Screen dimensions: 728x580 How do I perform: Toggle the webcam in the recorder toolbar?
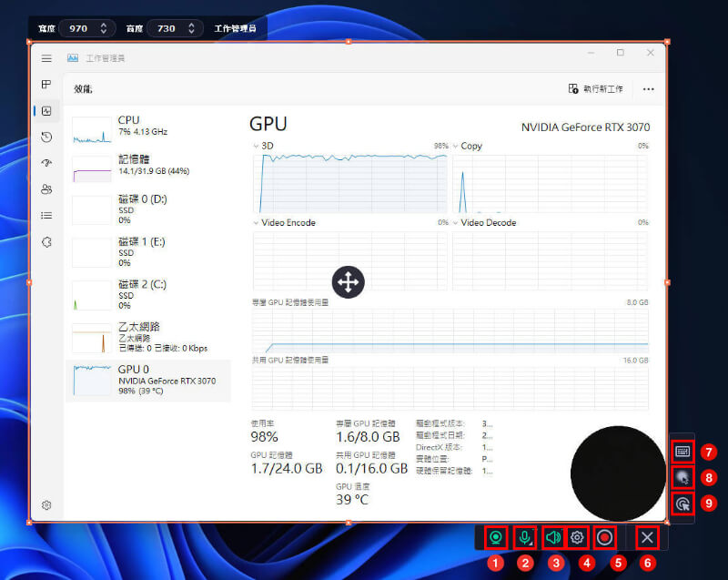[496, 538]
